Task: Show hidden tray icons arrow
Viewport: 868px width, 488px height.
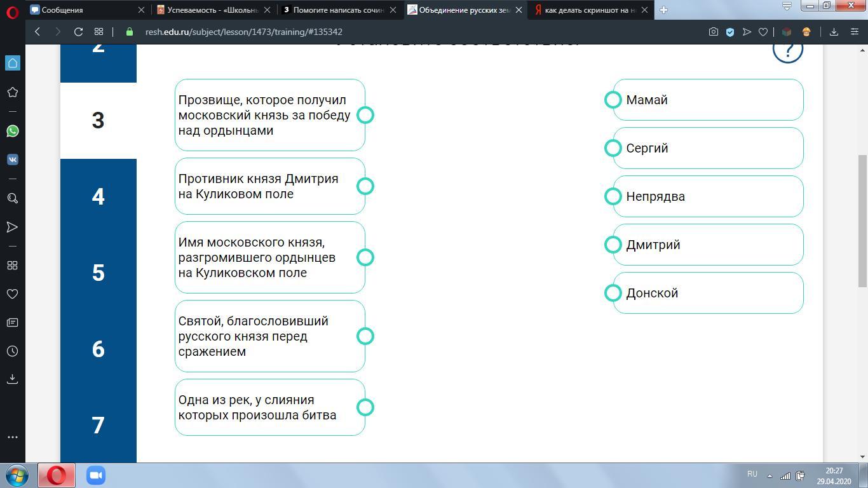Action: (x=770, y=475)
